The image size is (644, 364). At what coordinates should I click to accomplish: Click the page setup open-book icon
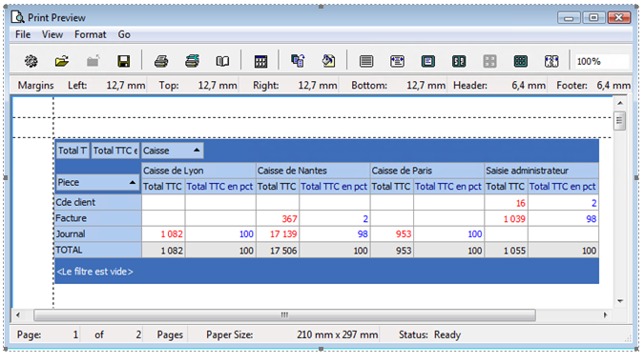(222, 61)
